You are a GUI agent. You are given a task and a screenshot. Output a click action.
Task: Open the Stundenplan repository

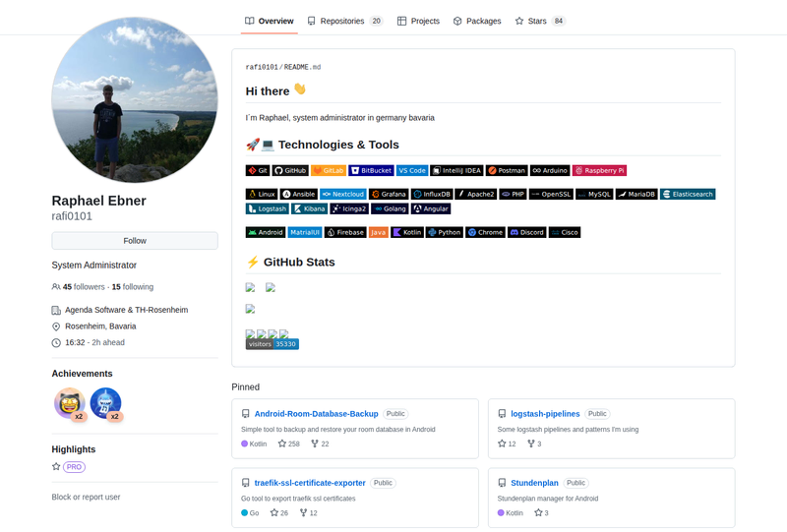click(534, 483)
